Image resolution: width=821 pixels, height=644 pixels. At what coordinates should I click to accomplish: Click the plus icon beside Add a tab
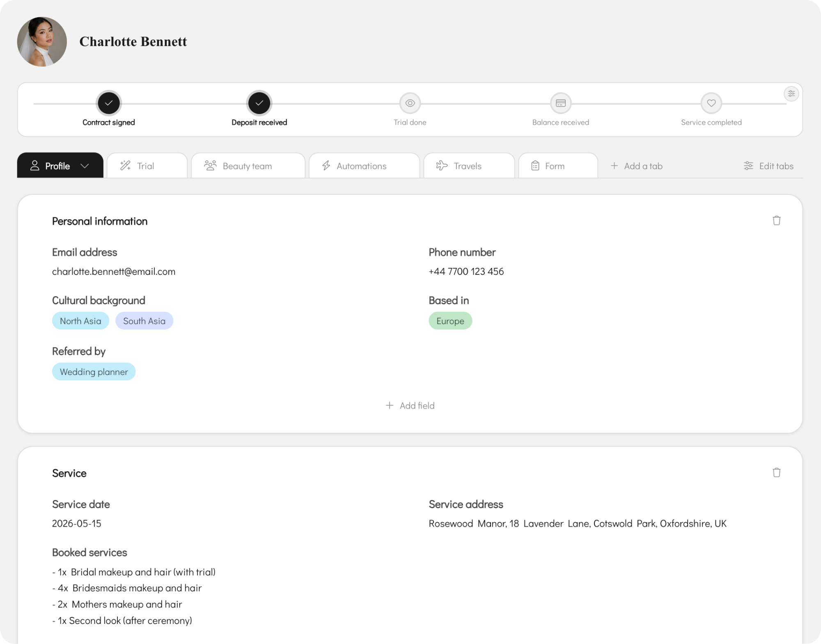[x=614, y=166]
